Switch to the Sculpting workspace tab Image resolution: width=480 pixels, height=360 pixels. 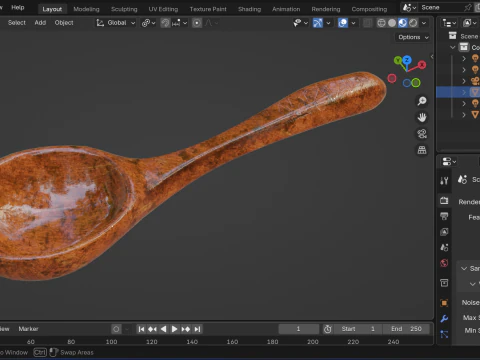(x=124, y=9)
